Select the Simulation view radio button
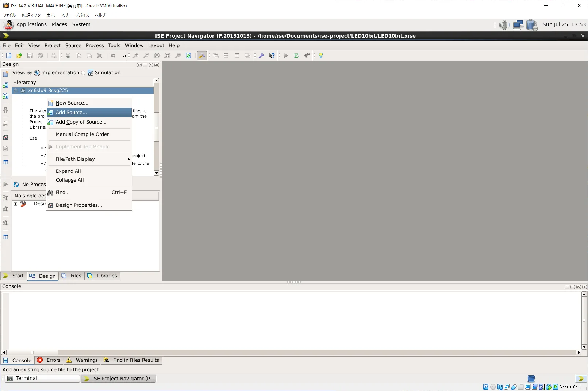 83,73
